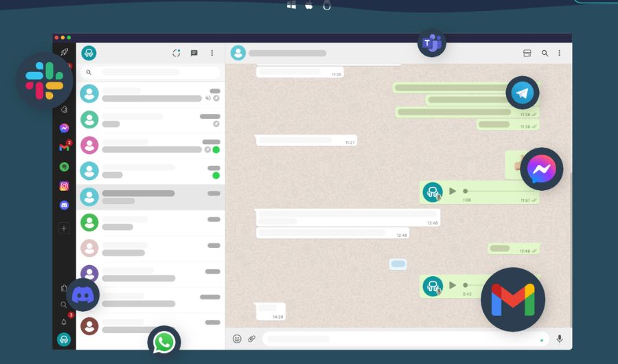Open Gmail service with badge 2 in sidebar
The height and width of the screenshot is (364, 618).
coord(64,148)
